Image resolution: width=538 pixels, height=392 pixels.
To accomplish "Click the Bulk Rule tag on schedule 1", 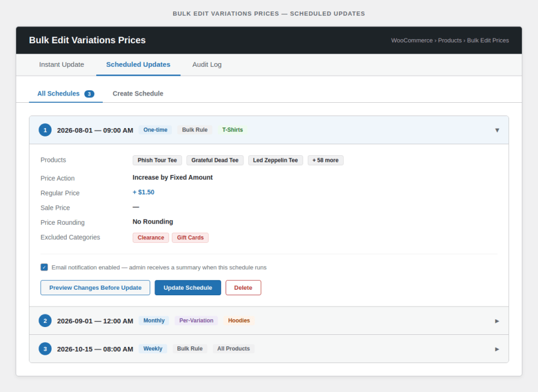I will coord(195,130).
